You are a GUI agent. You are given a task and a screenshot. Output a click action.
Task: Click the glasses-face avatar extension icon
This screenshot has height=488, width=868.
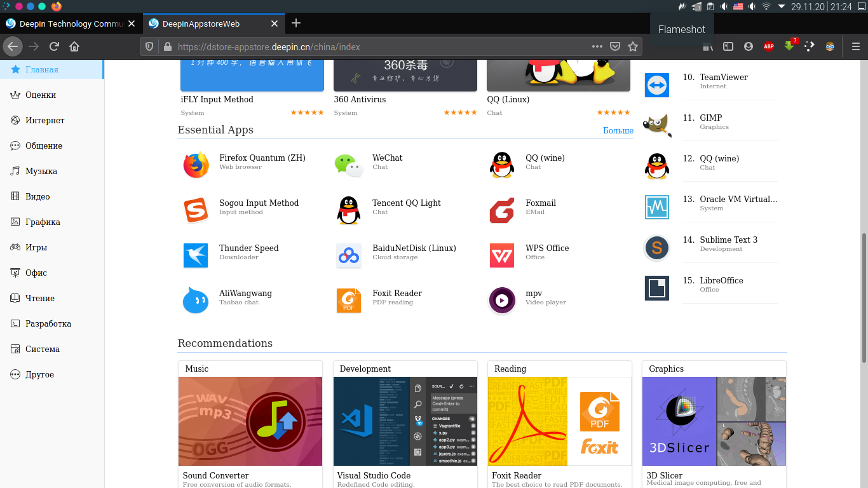point(830,46)
